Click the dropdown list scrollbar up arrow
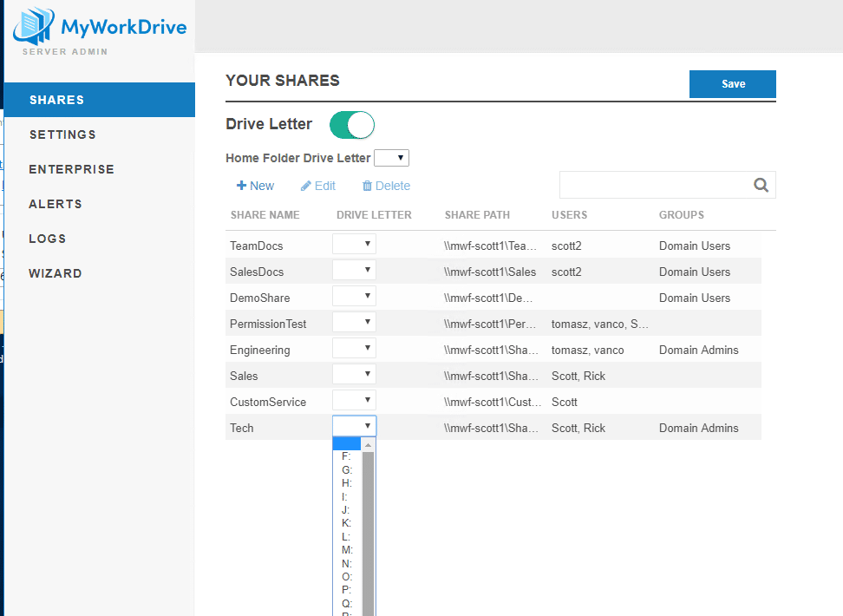Viewport: 843px width, 616px height. tap(368, 444)
